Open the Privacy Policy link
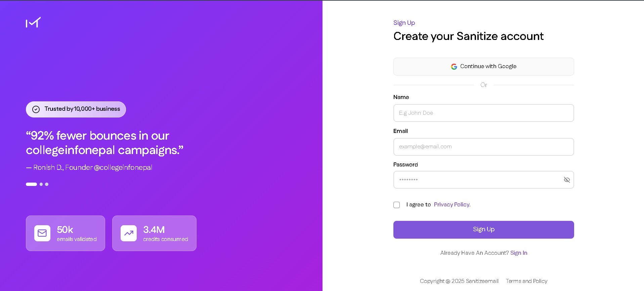This screenshot has width=644, height=291. coord(452,205)
